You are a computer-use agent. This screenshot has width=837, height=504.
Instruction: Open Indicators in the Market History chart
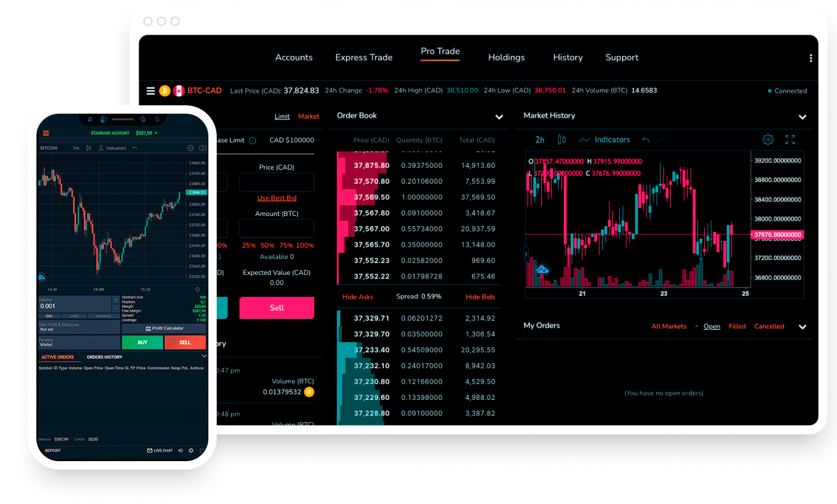pyautogui.click(x=604, y=140)
